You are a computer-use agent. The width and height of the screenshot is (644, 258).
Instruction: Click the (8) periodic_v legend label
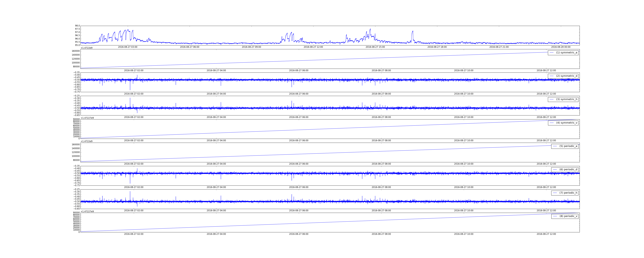pos(568,216)
